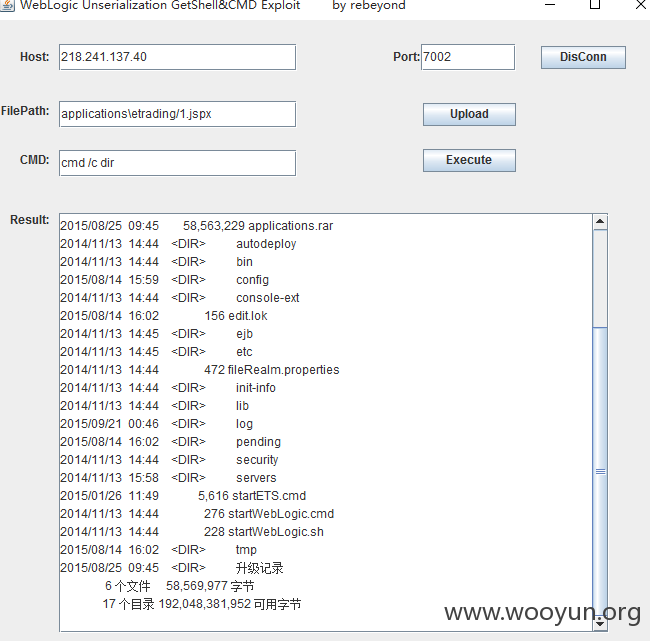Click the lib directory line
Viewport: 650px width, 641px height.
(x=155, y=406)
